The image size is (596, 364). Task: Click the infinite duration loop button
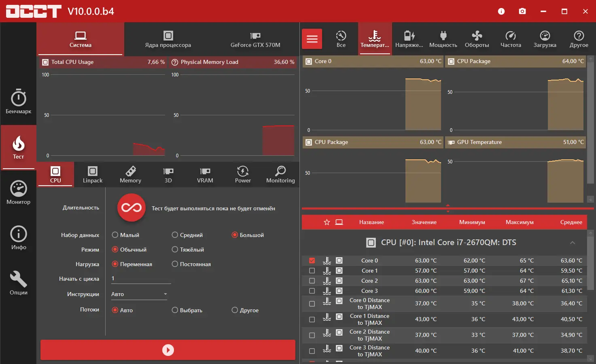[132, 208]
